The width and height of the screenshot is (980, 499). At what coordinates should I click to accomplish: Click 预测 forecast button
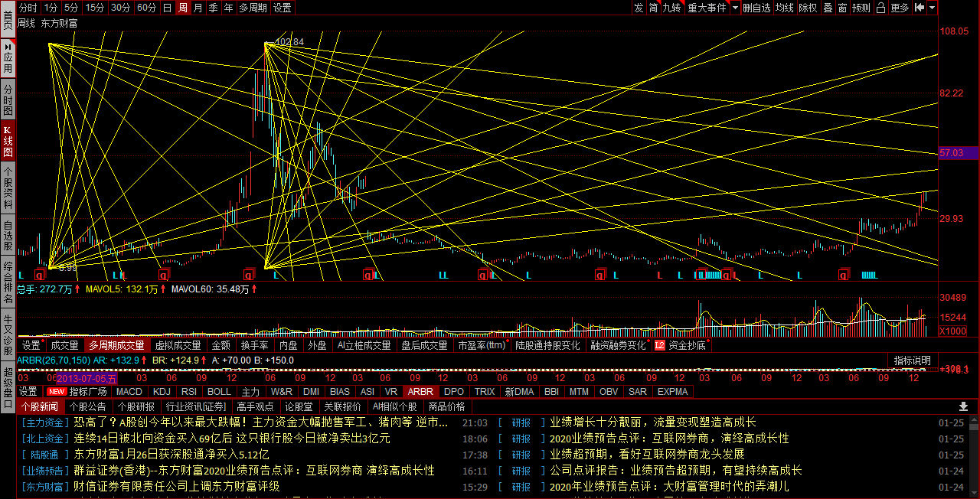861,8
